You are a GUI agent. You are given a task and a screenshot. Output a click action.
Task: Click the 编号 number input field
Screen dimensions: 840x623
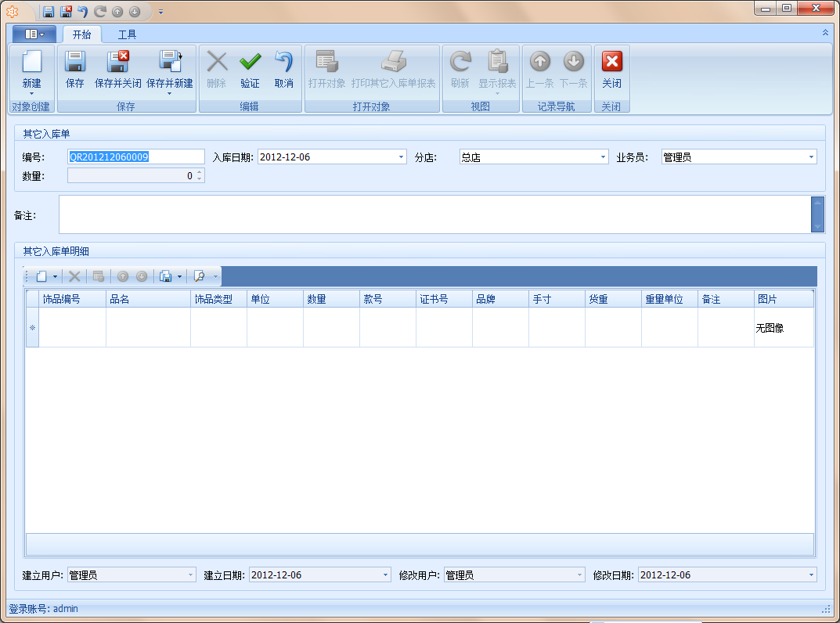136,157
